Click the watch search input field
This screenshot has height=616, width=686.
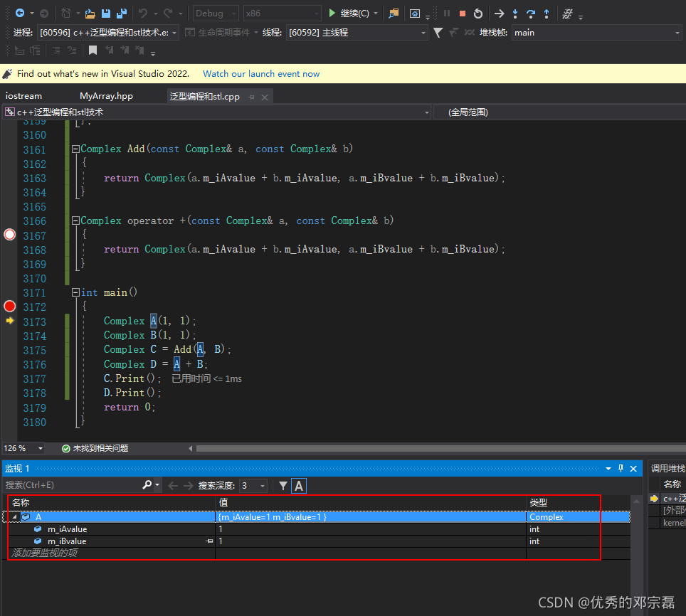[72, 485]
